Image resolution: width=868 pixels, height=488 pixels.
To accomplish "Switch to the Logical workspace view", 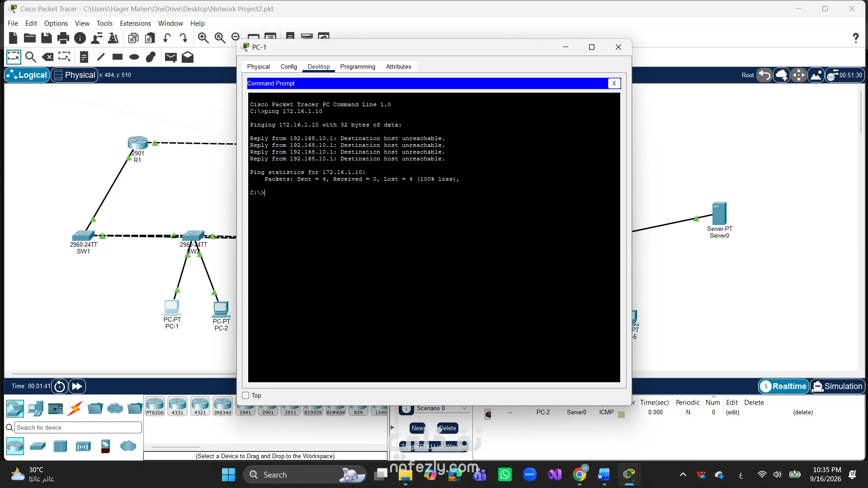I will 27,75.
